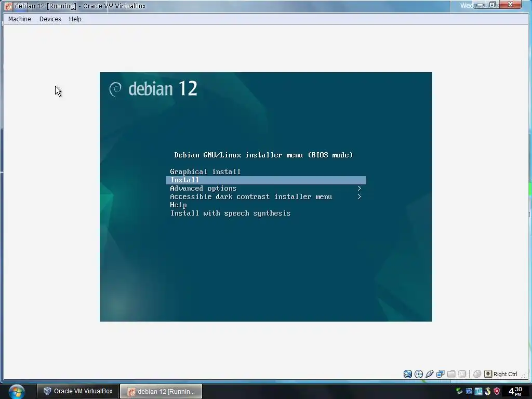Click the VirtualBox title bar icon
Viewport: 532px width, 399px height.
click(8, 6)
